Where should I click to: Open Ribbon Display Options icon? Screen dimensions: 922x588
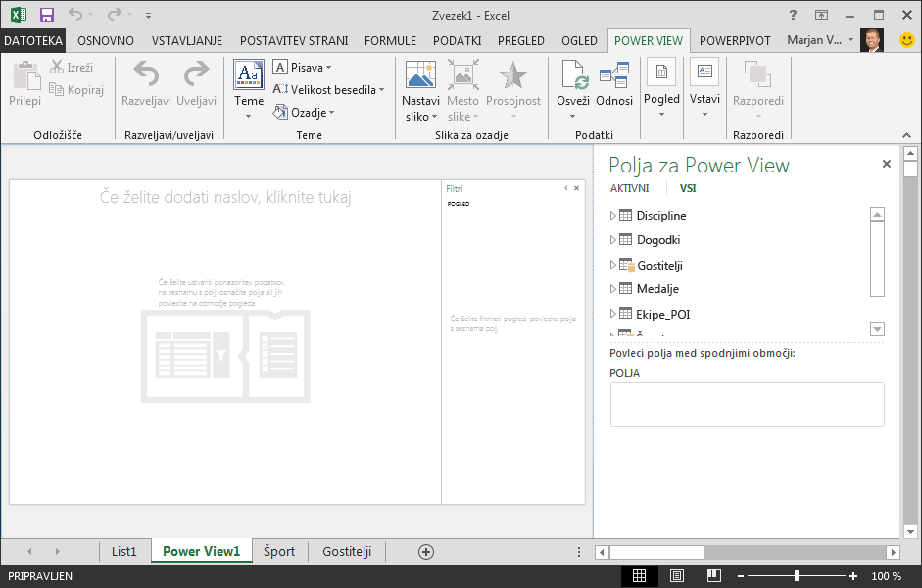pyautogui.click(x=821, y=15)
